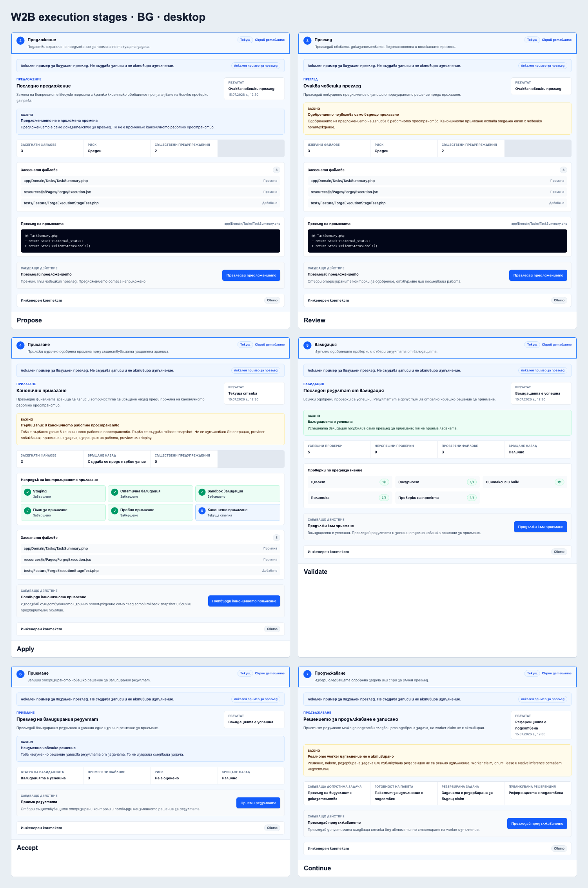Viewport: 588px width, 888px height.
Task: Expand Инженерен контекст in the Предложение card
Action: (151, 300)
